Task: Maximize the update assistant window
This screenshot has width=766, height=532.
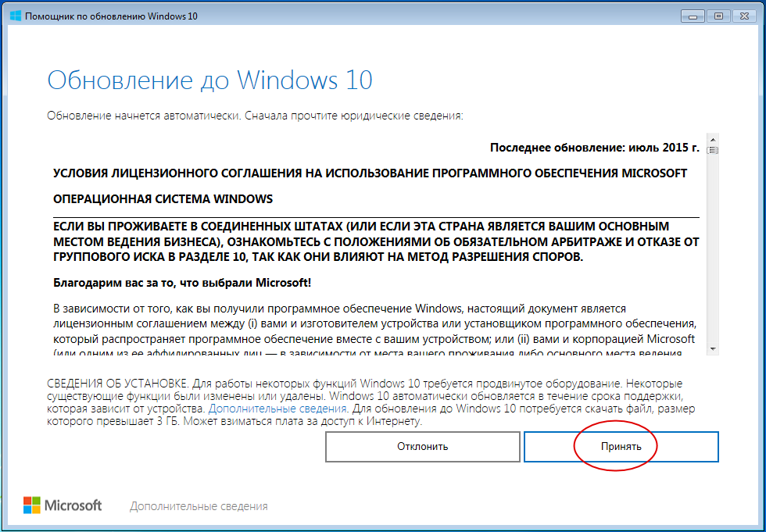Action: coord(718,16)
